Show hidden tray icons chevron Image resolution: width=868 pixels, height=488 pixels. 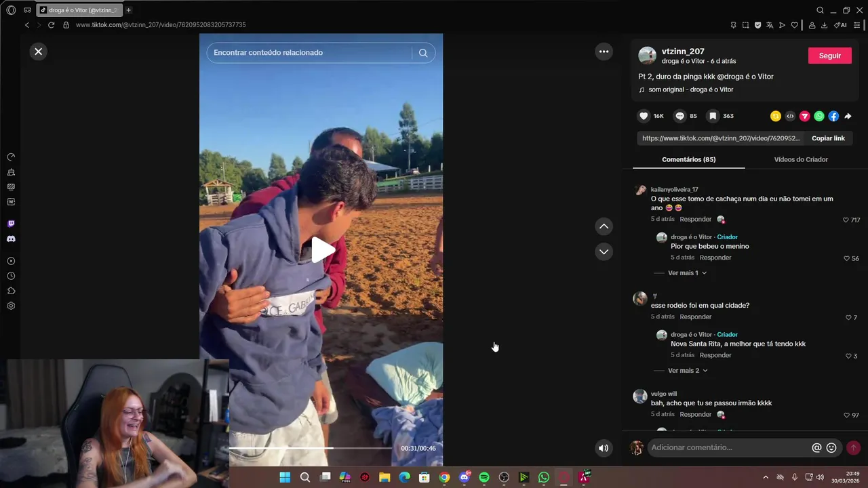(x=766, y=477)
